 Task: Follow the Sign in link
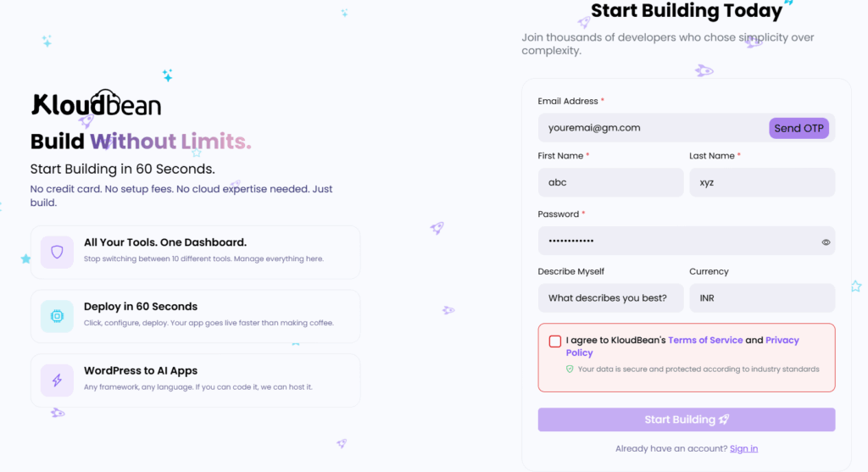point(743,449)
